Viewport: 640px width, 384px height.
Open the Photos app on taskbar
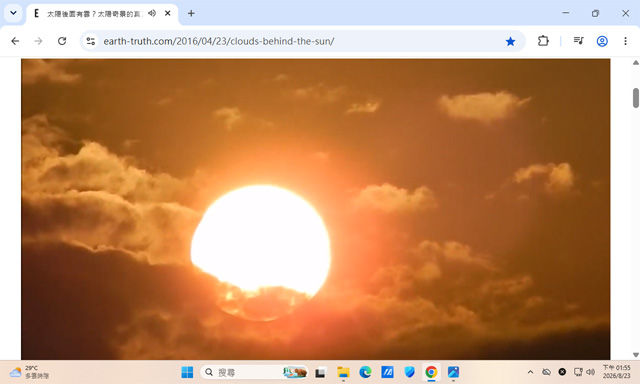coord(453,372)
